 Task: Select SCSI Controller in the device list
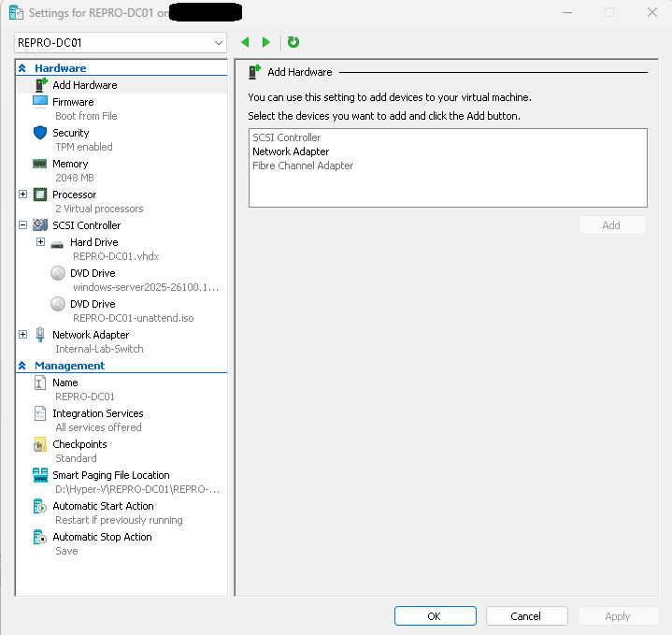click(287, 137)
